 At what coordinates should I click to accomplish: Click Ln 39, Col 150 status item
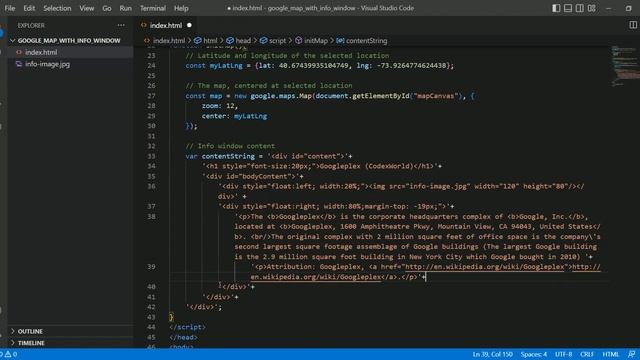click(492, 354)
